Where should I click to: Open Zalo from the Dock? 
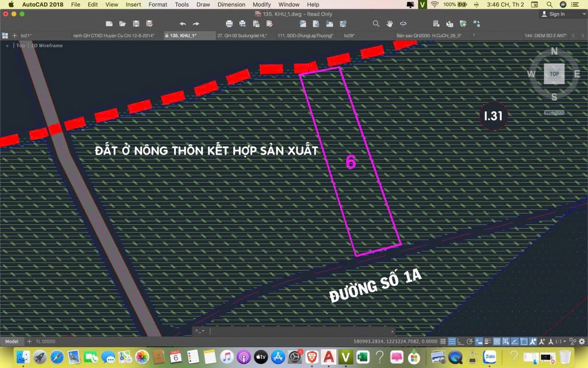pos(490,357)
